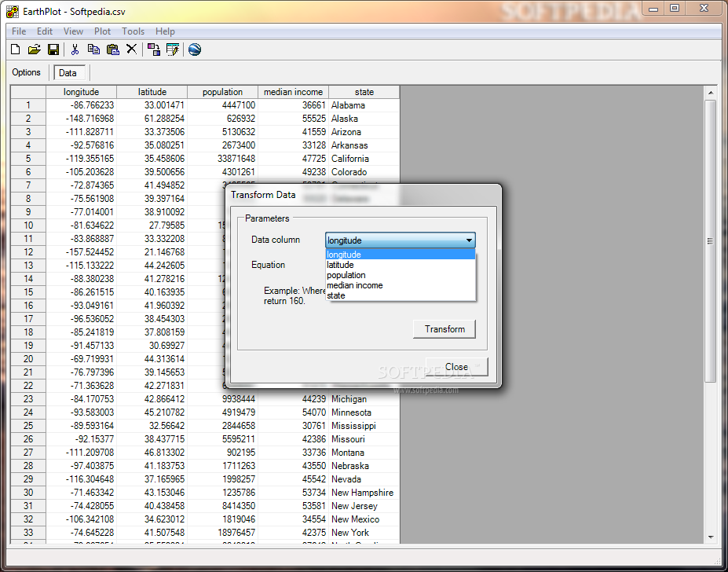Screen dimensions: 728x572
Task: Click the Open folder toolbar icon
Action: [35, 49]
